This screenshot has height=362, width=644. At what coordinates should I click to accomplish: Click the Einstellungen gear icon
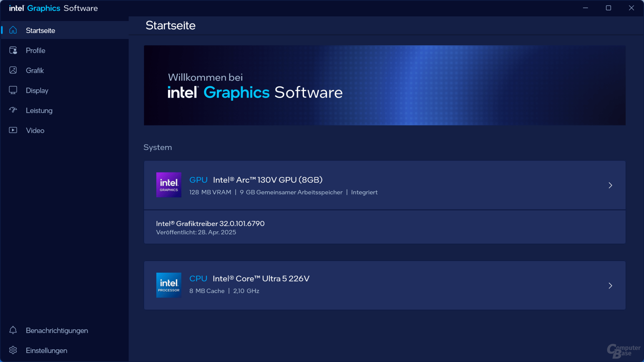[x=13, y=350]
